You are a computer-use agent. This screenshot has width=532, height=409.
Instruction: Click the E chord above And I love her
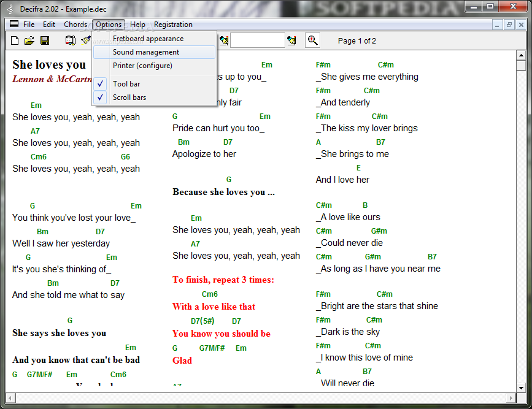click(358, 168)
